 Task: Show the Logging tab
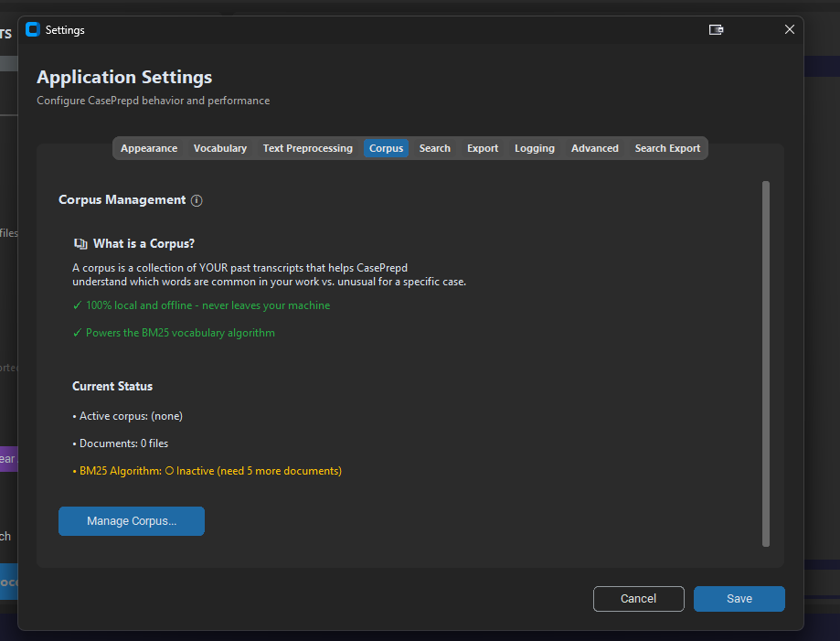click(x=535, y=148)
